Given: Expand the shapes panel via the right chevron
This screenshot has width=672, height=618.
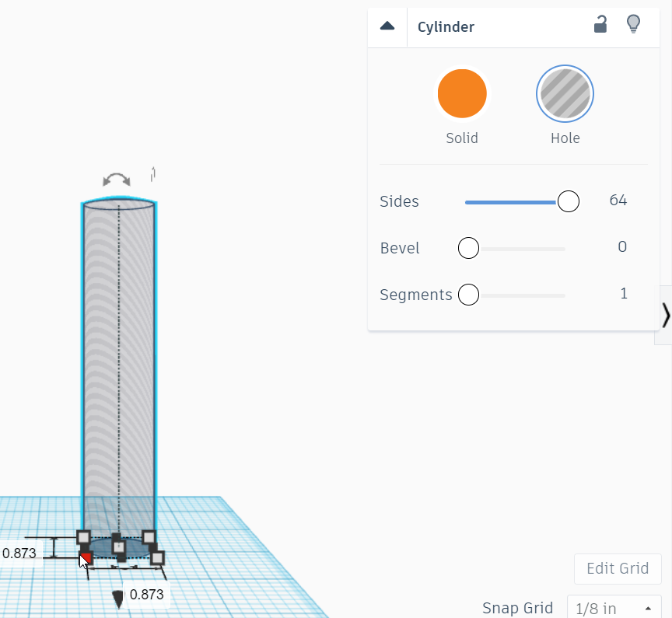Looking at the screenshot, I should [666, 315].
